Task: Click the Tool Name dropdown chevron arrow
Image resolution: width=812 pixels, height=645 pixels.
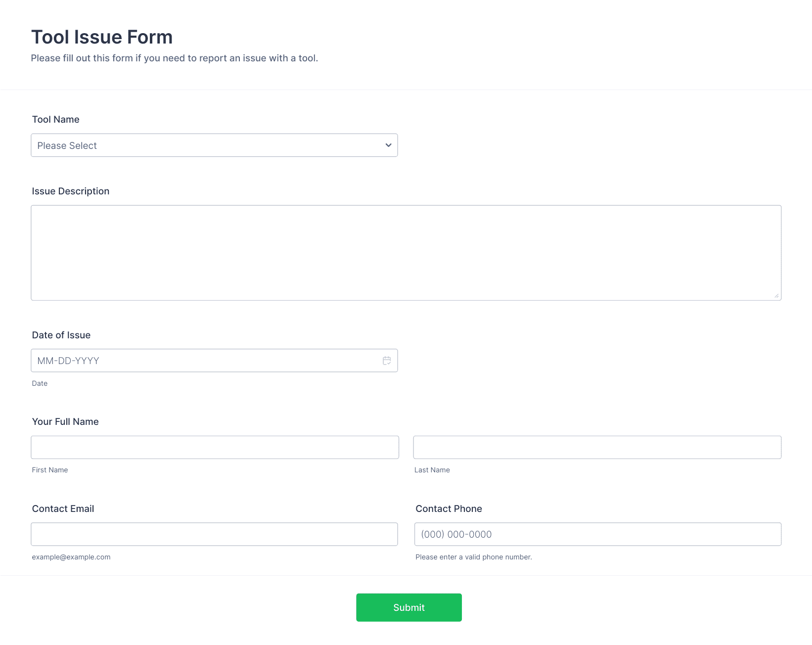Action: click(388, 145)
